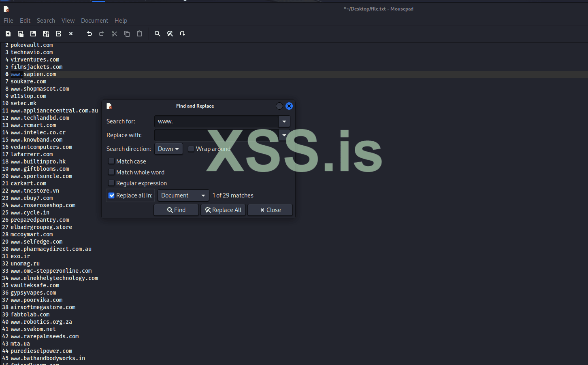The image size is (588, 365).
Task: Click the line 'vedantcomputers.com'
Action: (x=41, y=147)
